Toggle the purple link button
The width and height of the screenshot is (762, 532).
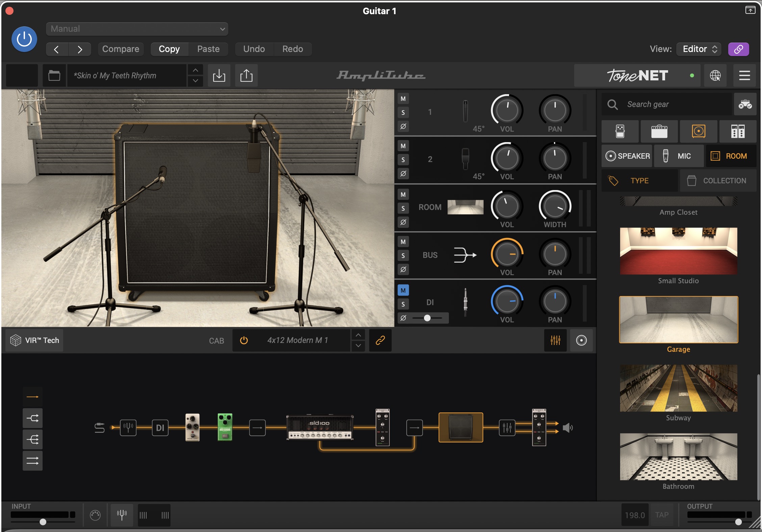point(738,49)
